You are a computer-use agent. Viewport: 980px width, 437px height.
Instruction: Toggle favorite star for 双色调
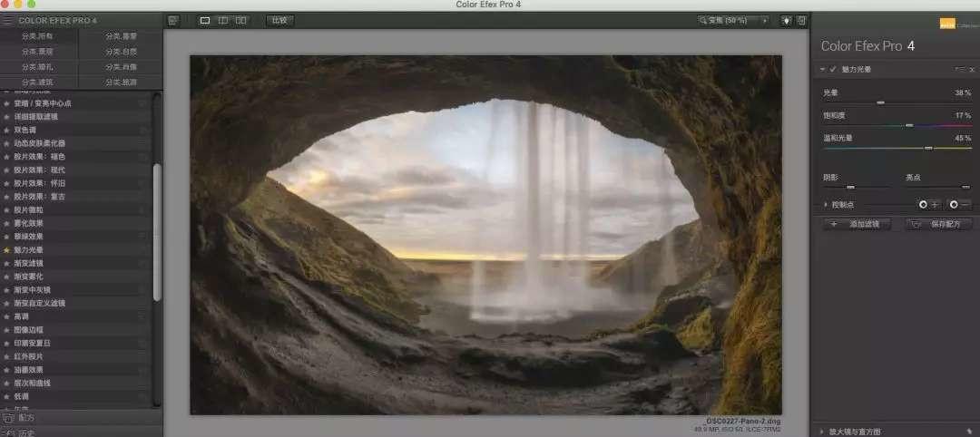[7, 130]
